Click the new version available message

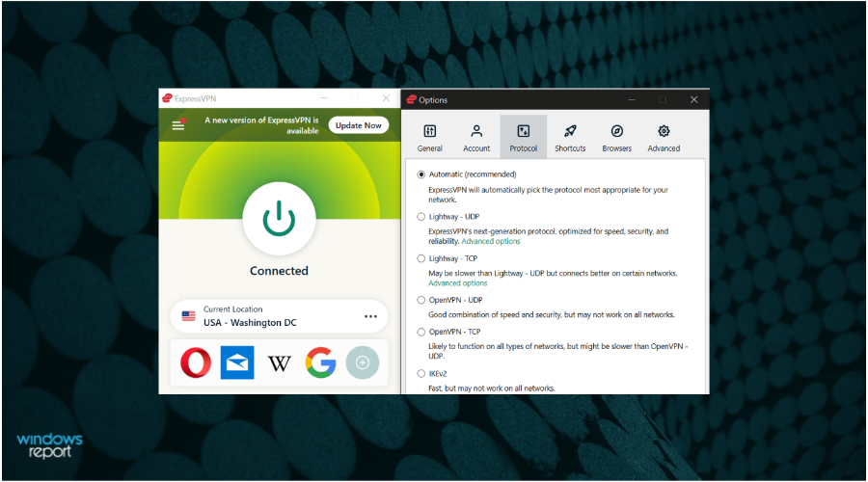261,125
